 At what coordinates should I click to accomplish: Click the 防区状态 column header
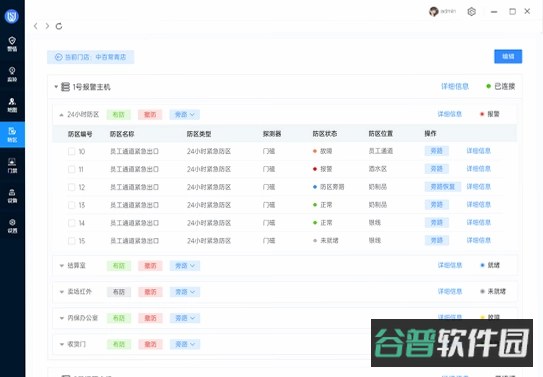324,134
